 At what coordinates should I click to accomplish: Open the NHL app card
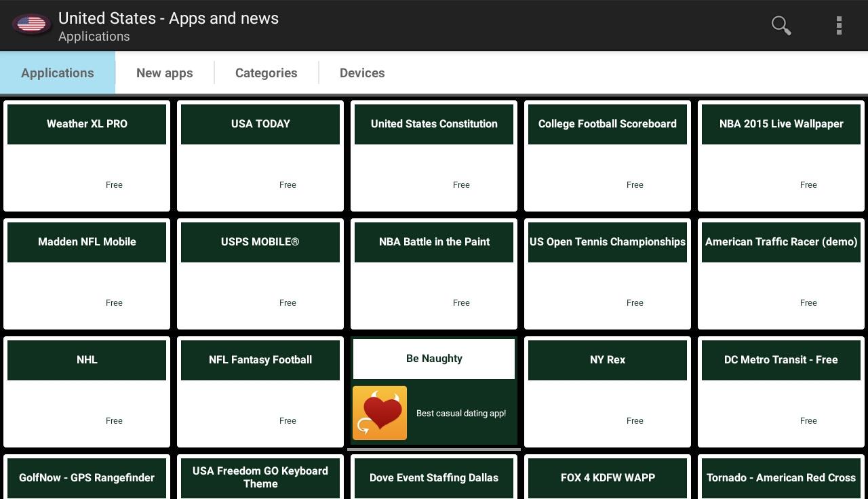click(x=87, y=392)
